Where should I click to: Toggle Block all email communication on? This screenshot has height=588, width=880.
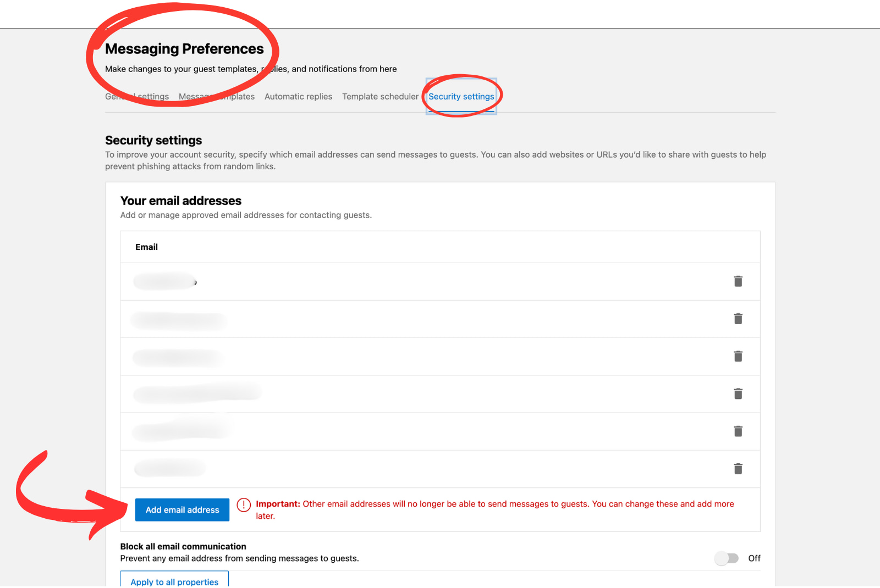tap(727, 558)
